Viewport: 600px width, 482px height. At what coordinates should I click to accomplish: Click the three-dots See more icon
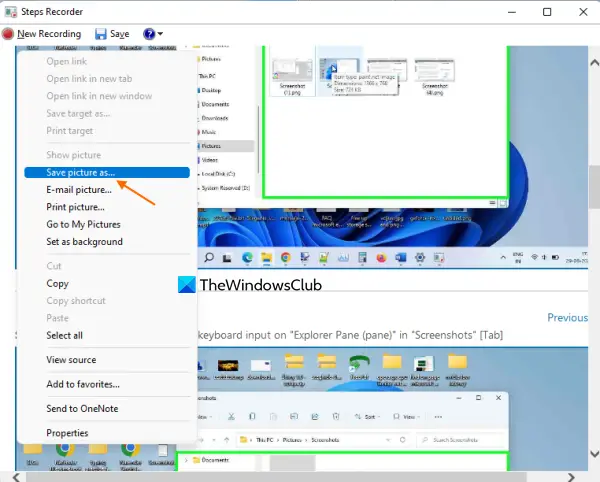[x=439, y=417]
